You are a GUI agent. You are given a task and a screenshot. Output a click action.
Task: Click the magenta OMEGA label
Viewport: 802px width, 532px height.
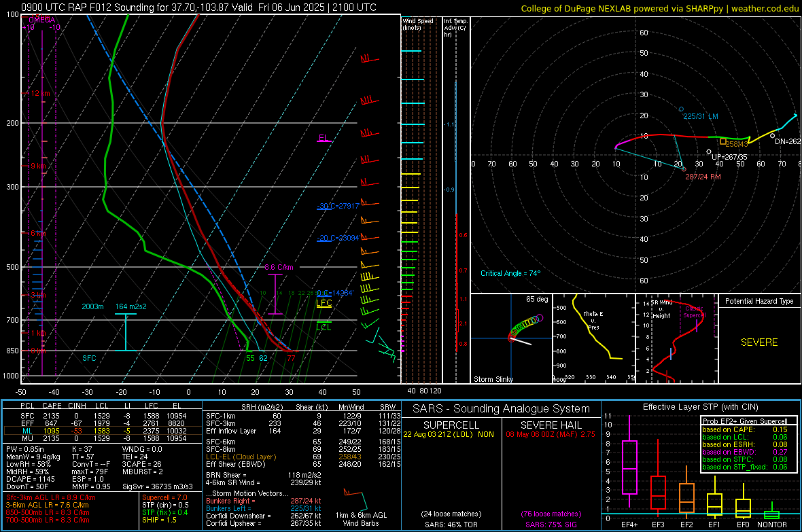click(42, 20)
